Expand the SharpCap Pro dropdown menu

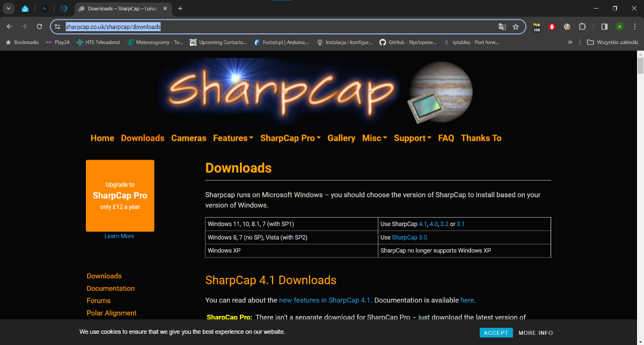click(290, 138)
